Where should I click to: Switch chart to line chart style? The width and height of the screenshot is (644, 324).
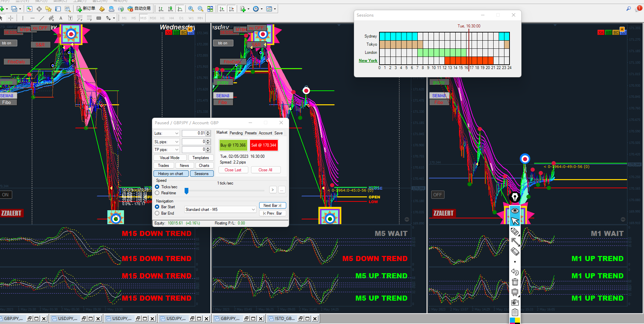click(x=180, y=9)
